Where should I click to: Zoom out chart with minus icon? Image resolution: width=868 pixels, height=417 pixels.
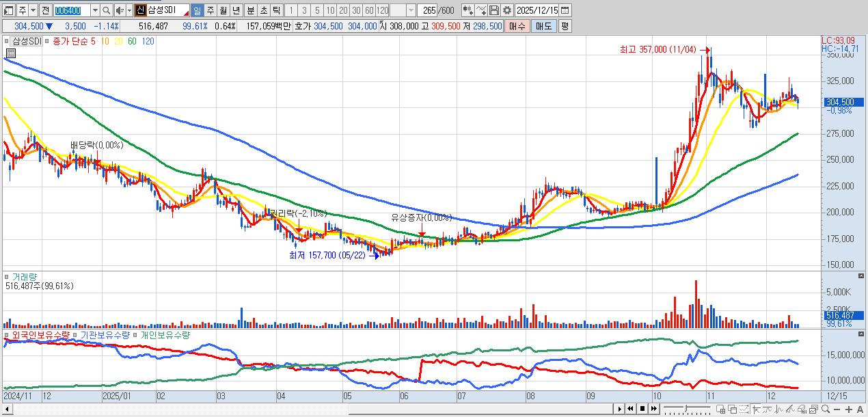pyautogui.click(x=837, y=409)
